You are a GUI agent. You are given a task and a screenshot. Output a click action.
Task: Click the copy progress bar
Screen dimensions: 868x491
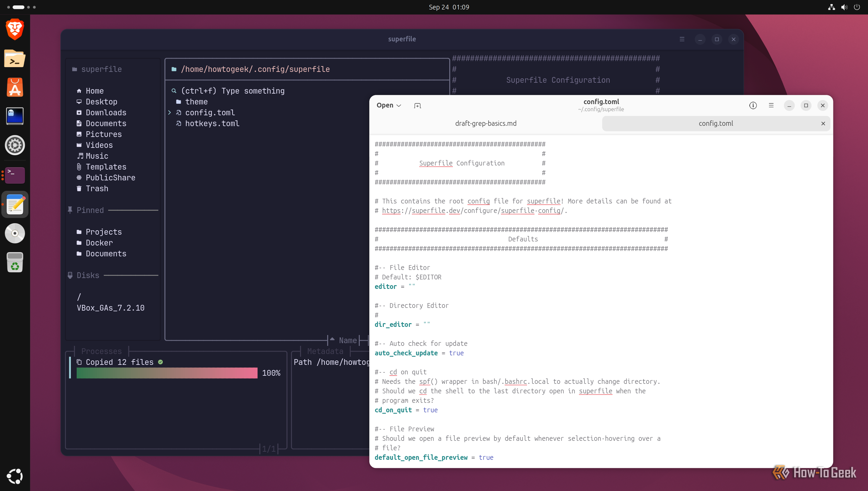[x=167, y=373]
